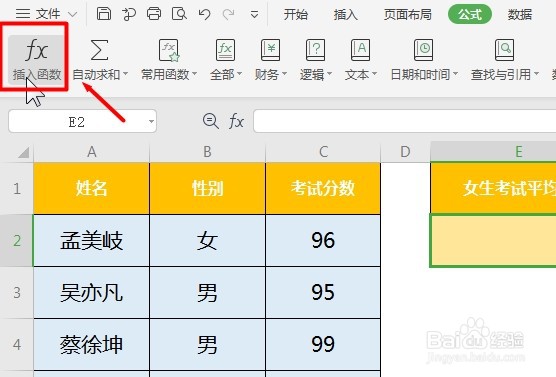Click the score cell 95

323,293
